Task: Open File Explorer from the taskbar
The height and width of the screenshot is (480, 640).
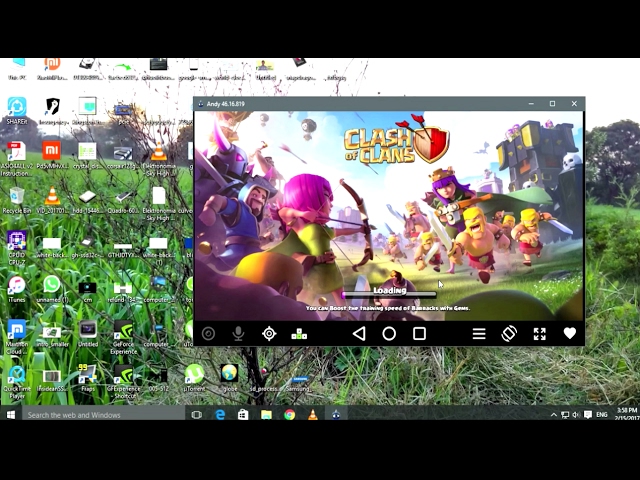Action: point(266,415)
